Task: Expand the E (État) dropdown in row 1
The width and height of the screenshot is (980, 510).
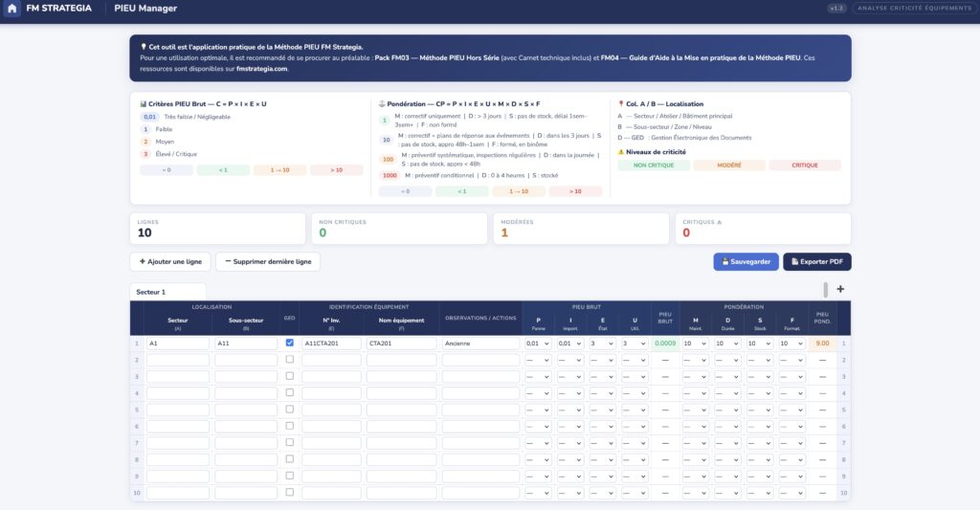Action: [x=602, y=343]
